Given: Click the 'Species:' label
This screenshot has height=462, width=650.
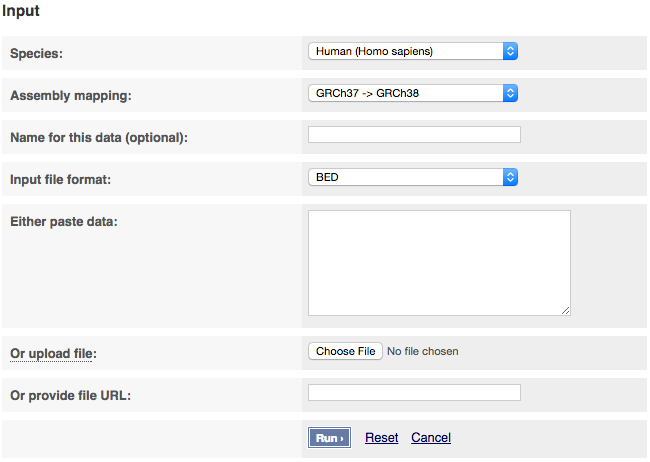Looking at the screenshot, I should pyautogui.click(x=36, y=54).
